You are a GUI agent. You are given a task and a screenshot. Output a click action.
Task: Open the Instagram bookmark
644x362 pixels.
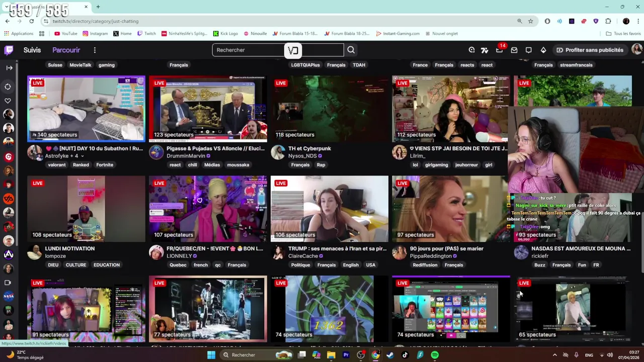click(x=95, y=34)
